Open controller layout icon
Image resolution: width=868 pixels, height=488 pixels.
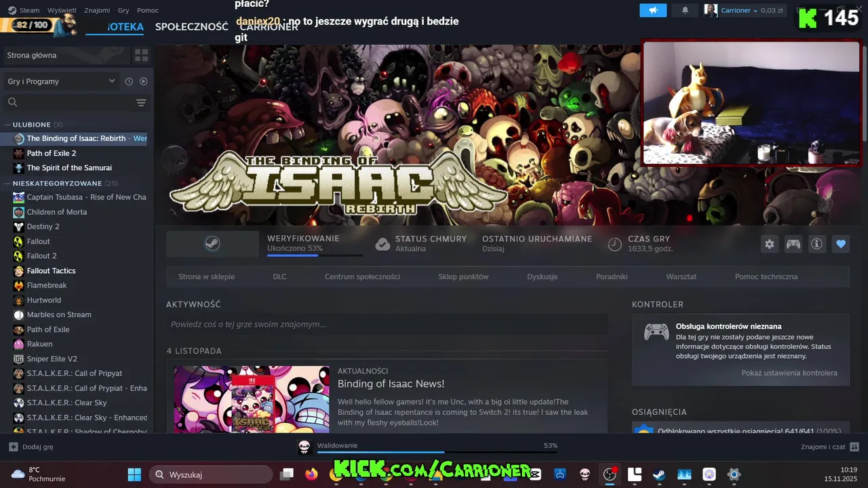[x=793, y=244]
